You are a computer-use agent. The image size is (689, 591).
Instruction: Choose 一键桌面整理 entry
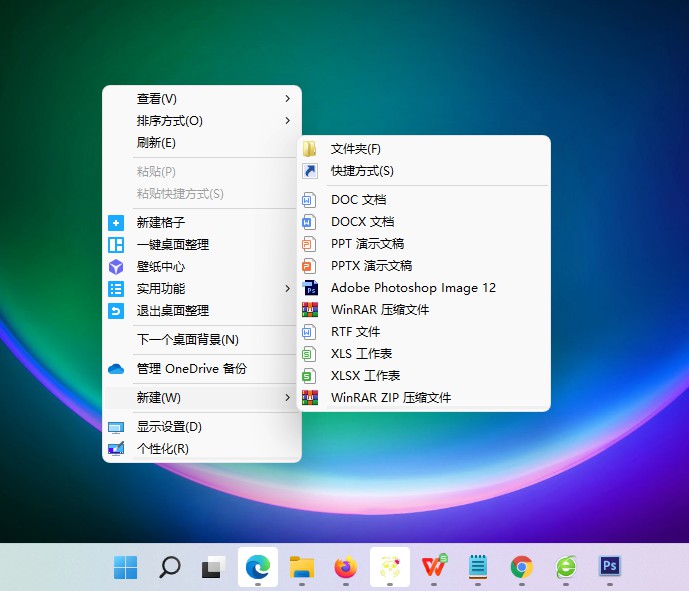[x=202, y=245]
